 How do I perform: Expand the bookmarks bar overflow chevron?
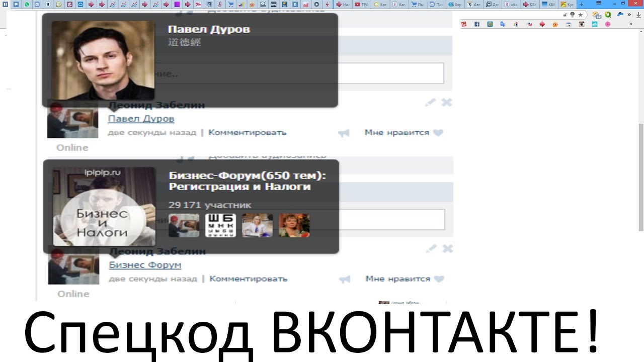pyautogui.click(x=631, y=24)
